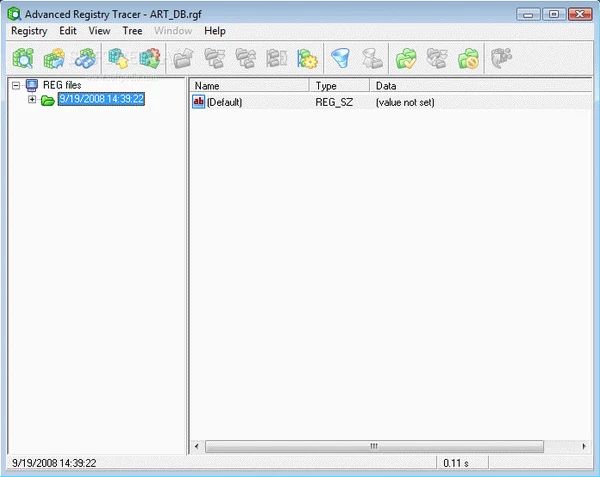
Task: Open the Registry menu
Action: tap(29, 31)
